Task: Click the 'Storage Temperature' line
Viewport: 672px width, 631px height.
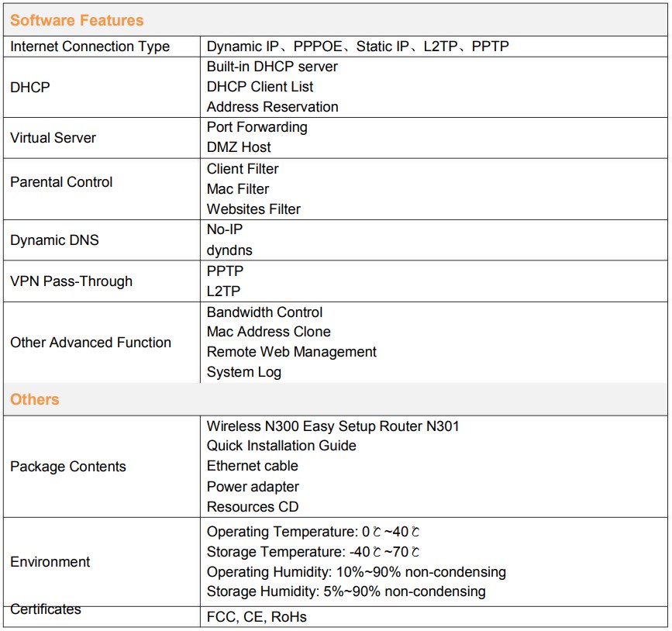Action: [313, 552]
